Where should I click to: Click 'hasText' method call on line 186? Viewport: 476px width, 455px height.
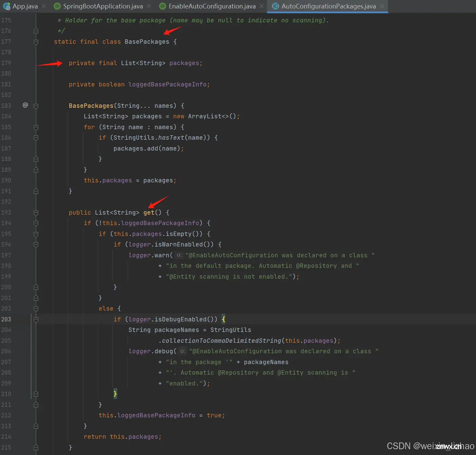click(171, 138)
